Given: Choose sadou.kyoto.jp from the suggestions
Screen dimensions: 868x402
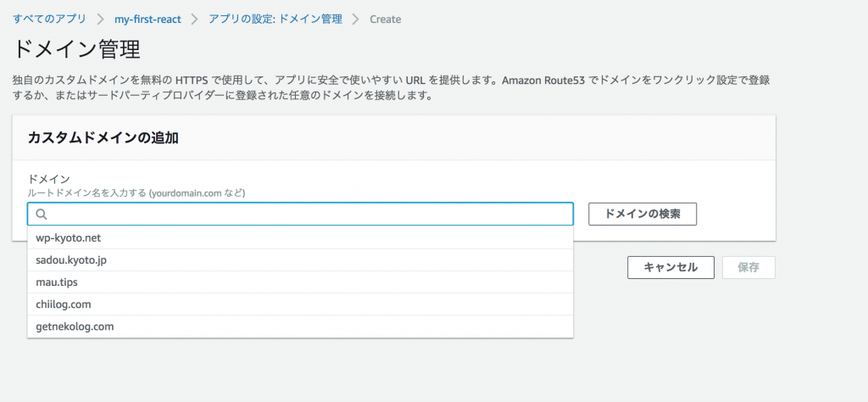Looking at the screenshot, I should [300, 260].
